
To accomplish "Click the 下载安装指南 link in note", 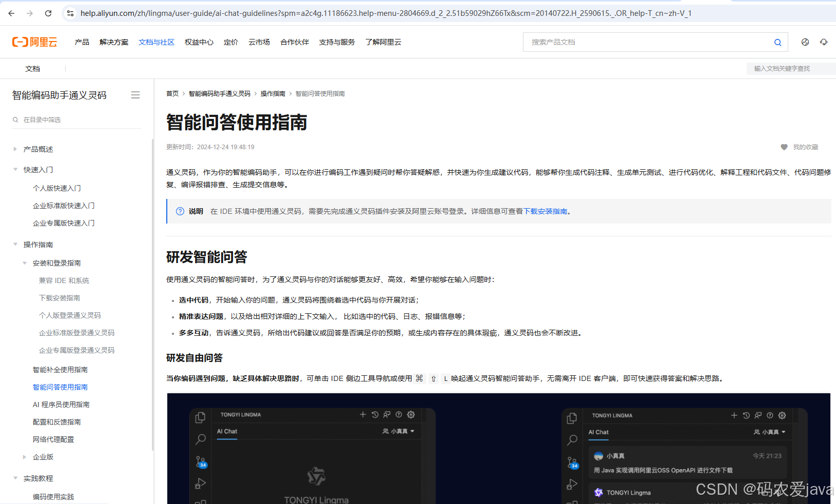I will (x=545, y=211).
